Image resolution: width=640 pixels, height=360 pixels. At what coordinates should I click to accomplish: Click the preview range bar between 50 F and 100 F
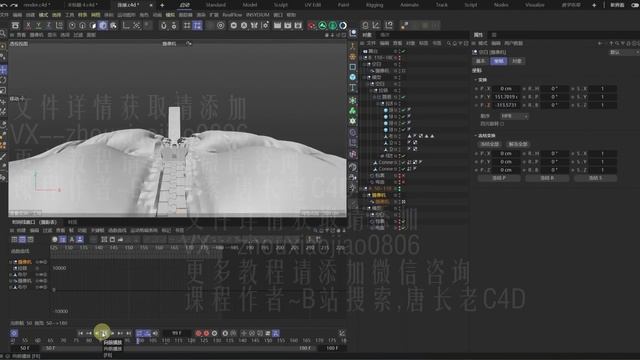click(x=178, y=348)
